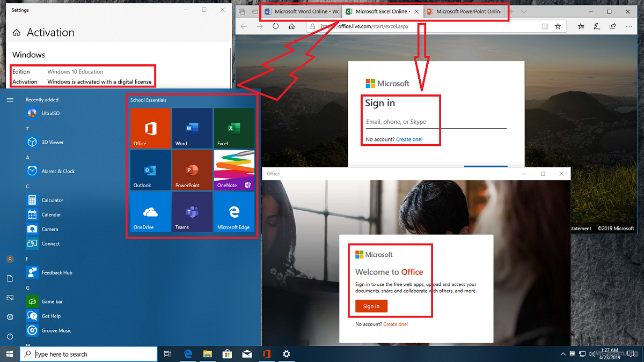Open the Excel tile in Start menu
The image size is (644, 362).
point(234,128)
